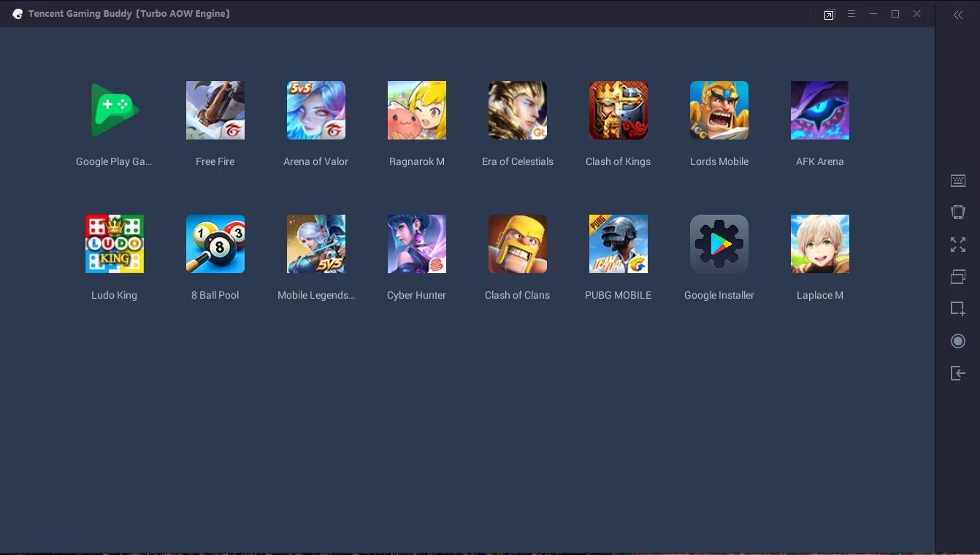
Task: Click the exit arrow icon in sidebar
Action: [x=958, y=373]
